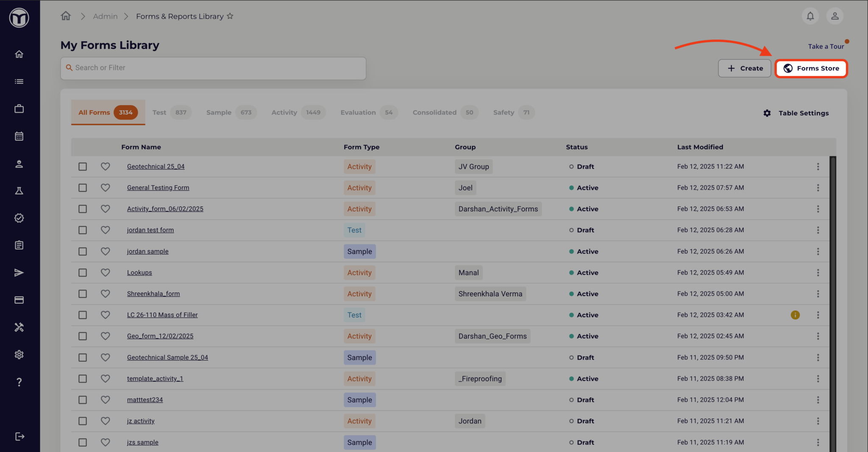Open the user profile icon
Viewport: 868px width, 452px height.
pos(835,16)
